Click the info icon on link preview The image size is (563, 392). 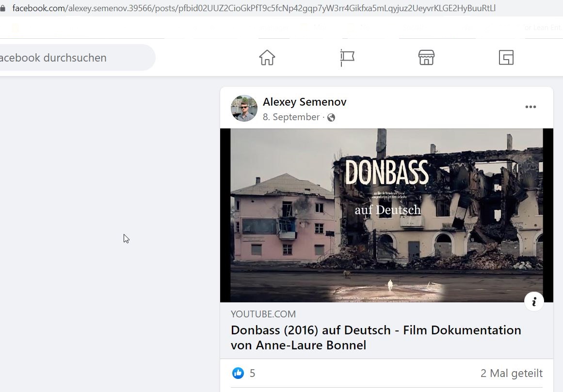click(534, 301)
